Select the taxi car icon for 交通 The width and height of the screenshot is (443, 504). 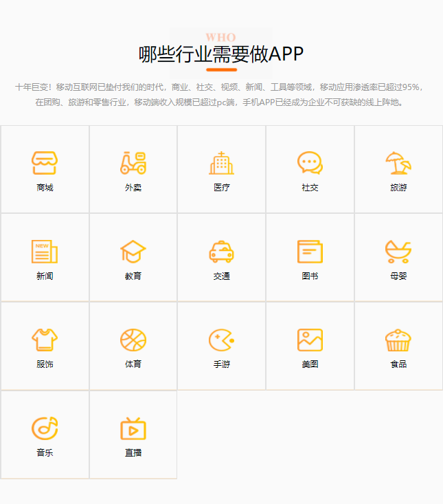click(221, 252)
